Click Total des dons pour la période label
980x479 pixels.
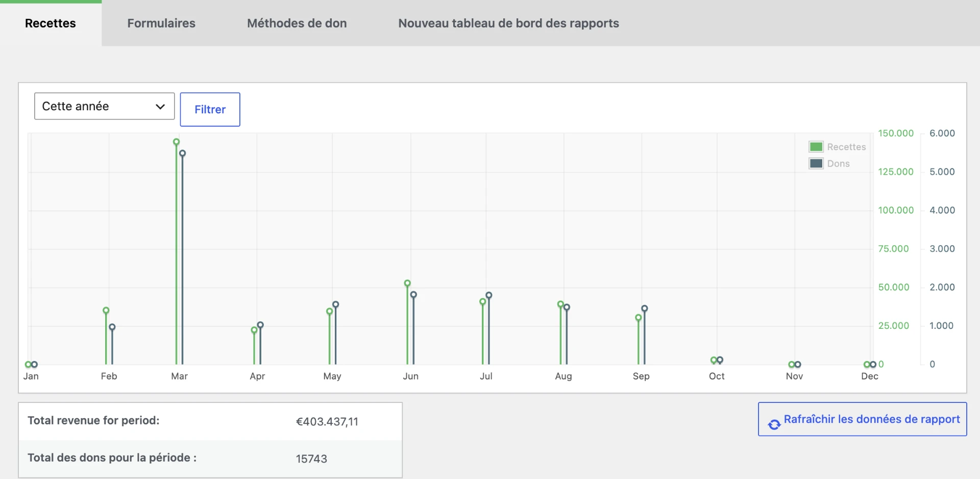[112, 458]
